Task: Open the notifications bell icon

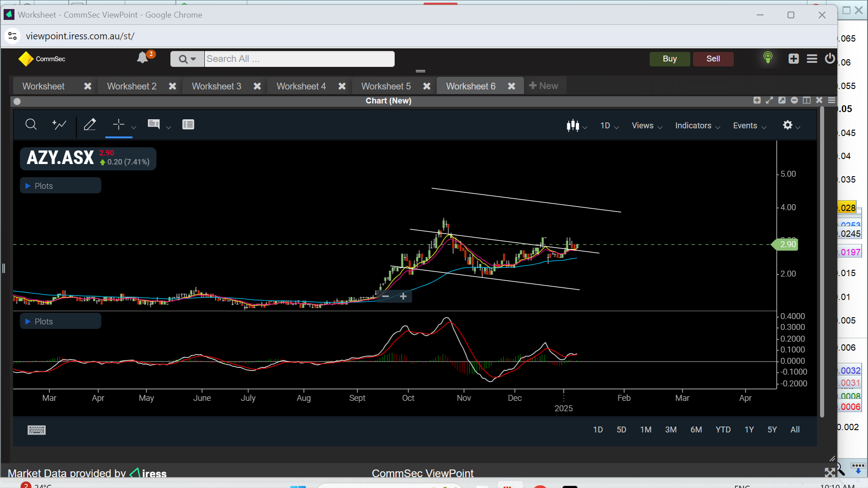Action: [143, 58]
